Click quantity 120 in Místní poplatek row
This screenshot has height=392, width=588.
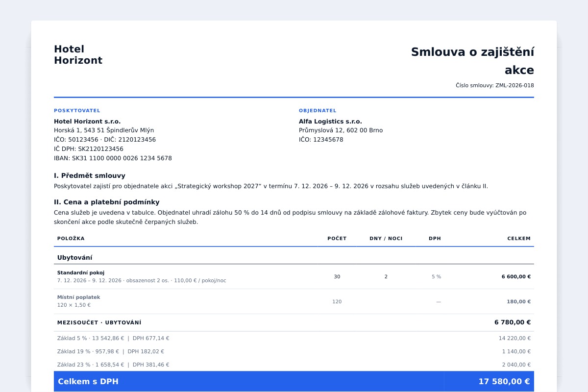point(337,302)
